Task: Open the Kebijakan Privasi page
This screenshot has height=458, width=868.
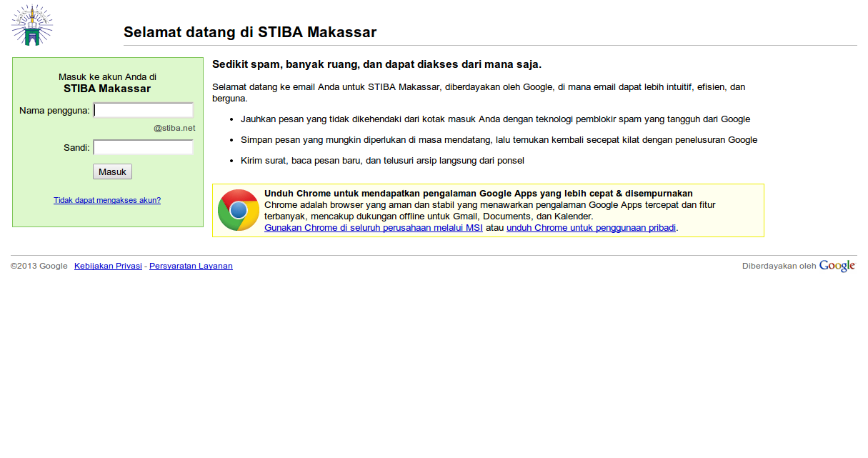Action: click(x=108, y=265)
